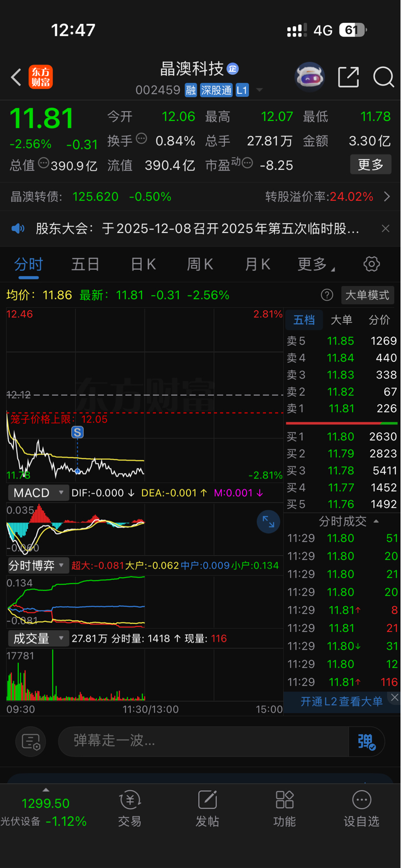Tap the 4G signal status indicator
Screen dimensions: 401x868
[323, 30]
